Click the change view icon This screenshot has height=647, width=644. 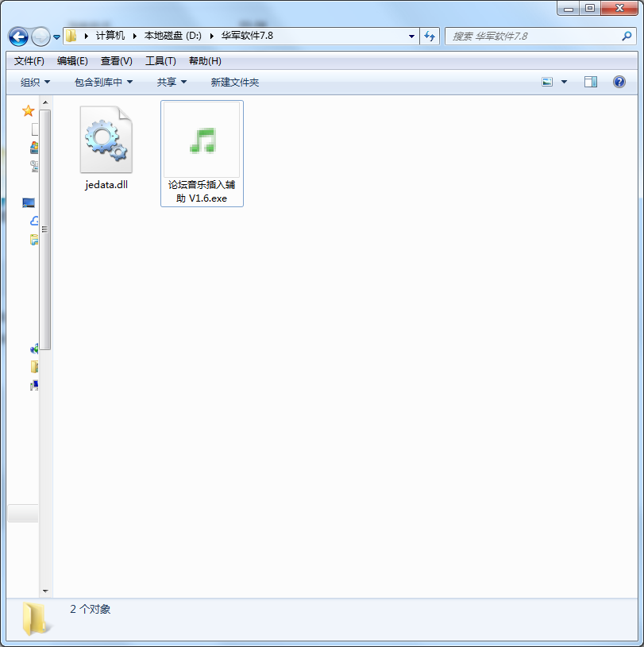point(547,82)
